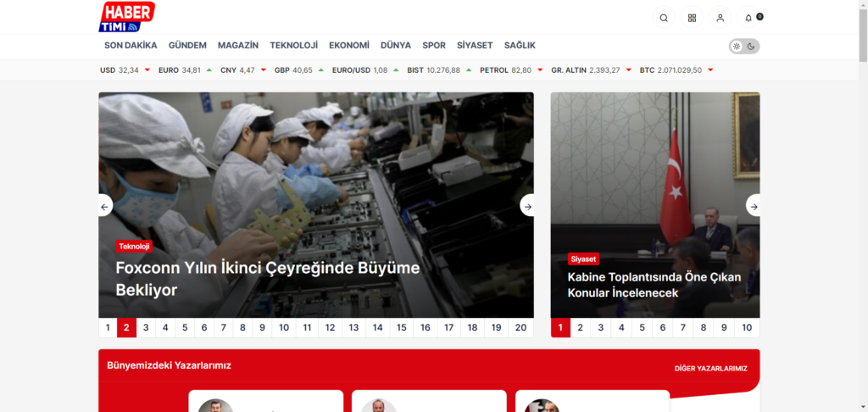Open Foxconn Yılın İkinci Çeyreğinde headline

click(x=268, y=279)
